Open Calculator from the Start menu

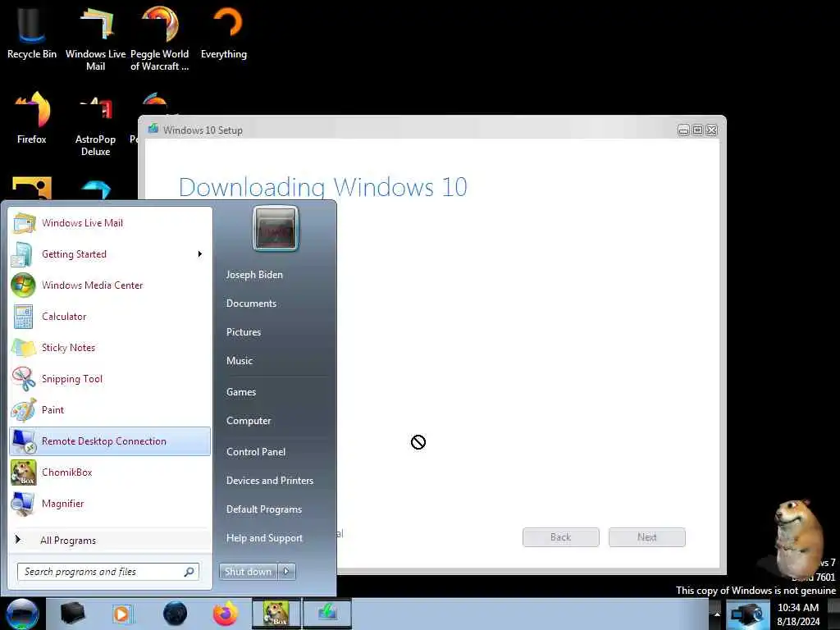click(x=110, y=316)
